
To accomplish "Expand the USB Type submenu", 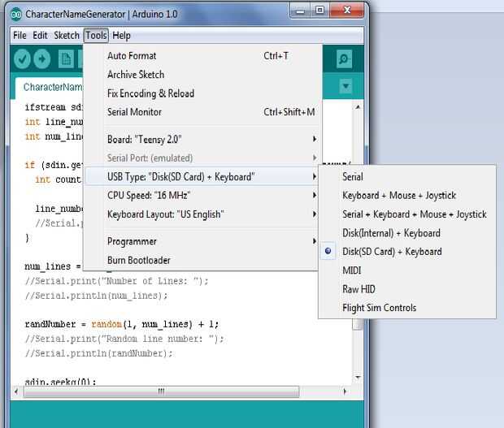I will coord(202,176).
